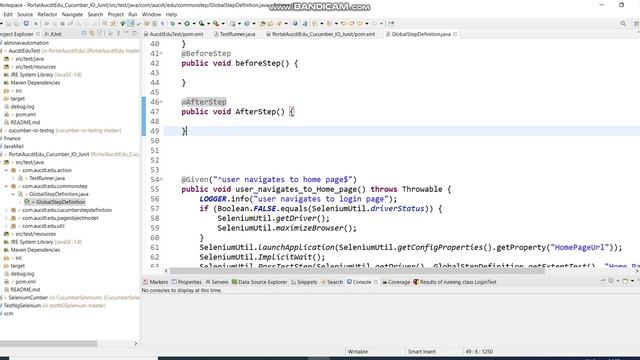
Task: Click the green Run launch icon
Action: coord(187,24)
